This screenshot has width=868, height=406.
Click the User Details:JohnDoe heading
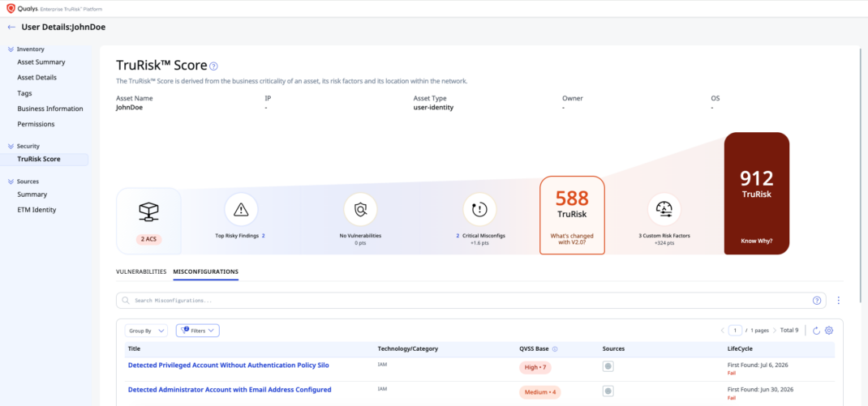[63, 27]
